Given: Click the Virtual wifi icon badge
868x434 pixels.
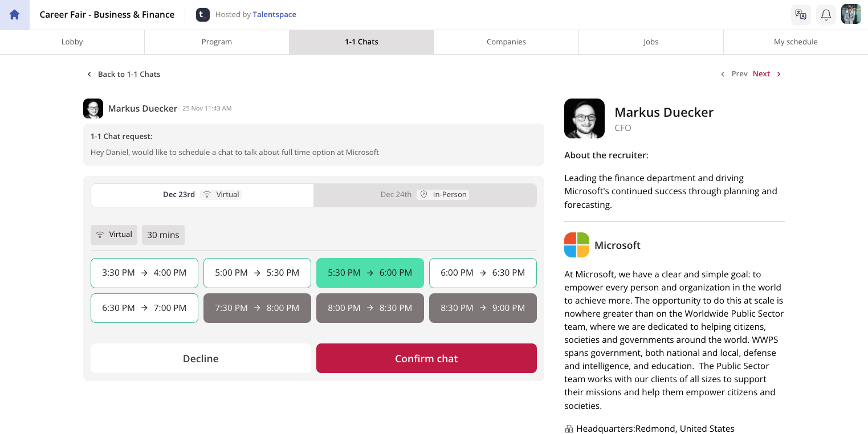Looking at the screenshot, I should pyautogui.click(x=114, y=235).
